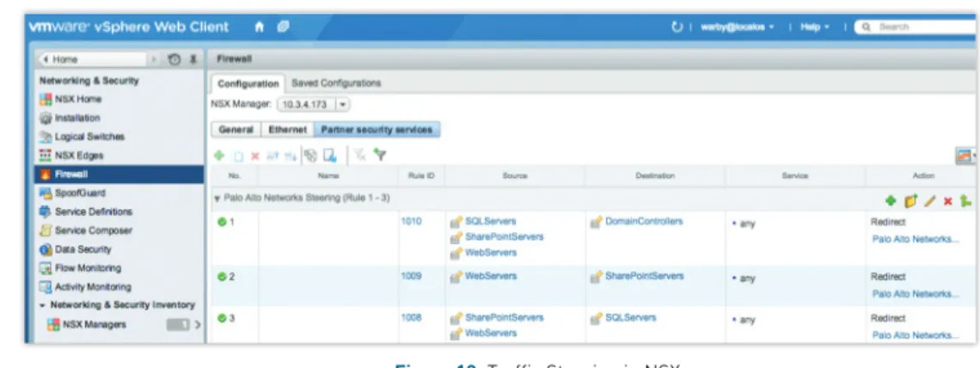Click the green merge section icon
980x368 pixels.
coord(966,200)
